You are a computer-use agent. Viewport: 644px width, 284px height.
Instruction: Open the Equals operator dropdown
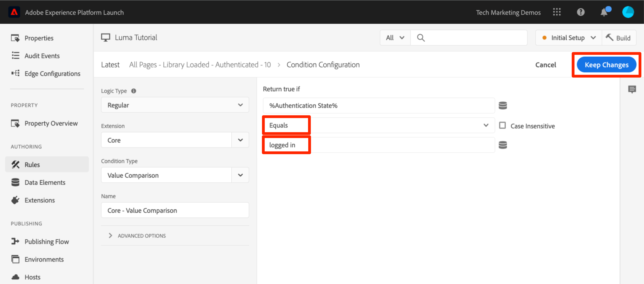(378, 125)
